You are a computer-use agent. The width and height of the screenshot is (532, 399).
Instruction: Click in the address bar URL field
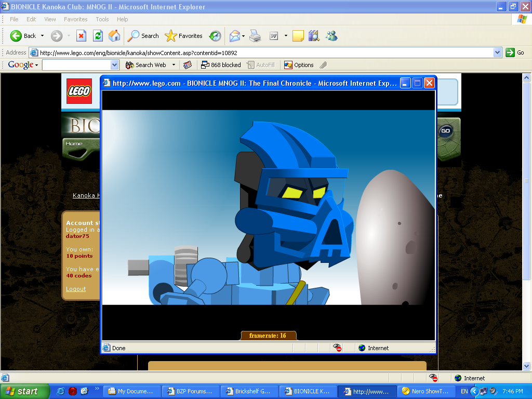261,52
